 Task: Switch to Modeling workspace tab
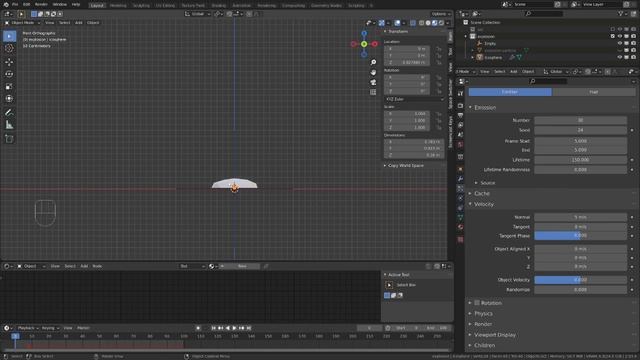click(x=118, y=6)
